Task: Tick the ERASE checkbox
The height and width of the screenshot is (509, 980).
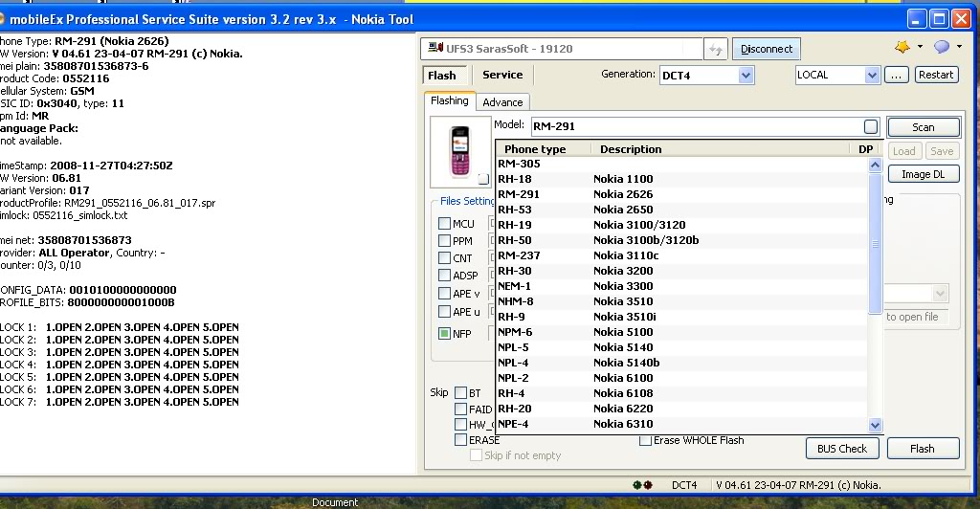Action: pyautogui.click(x=460, y=440)
